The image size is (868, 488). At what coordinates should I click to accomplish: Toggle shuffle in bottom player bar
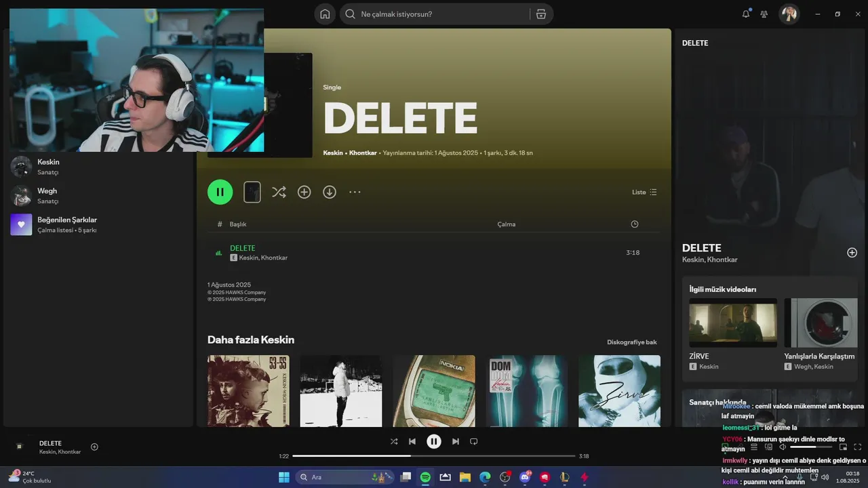click(x=394, y=441)
